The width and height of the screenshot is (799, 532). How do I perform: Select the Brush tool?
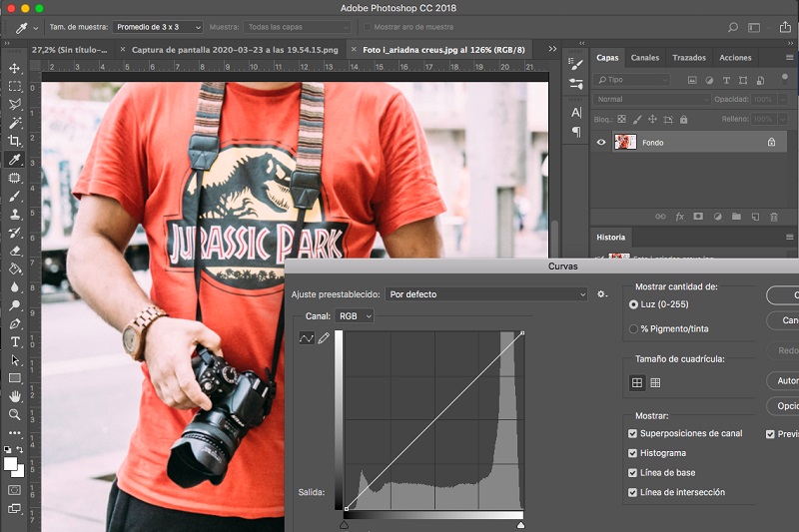(x=14, y=196)
